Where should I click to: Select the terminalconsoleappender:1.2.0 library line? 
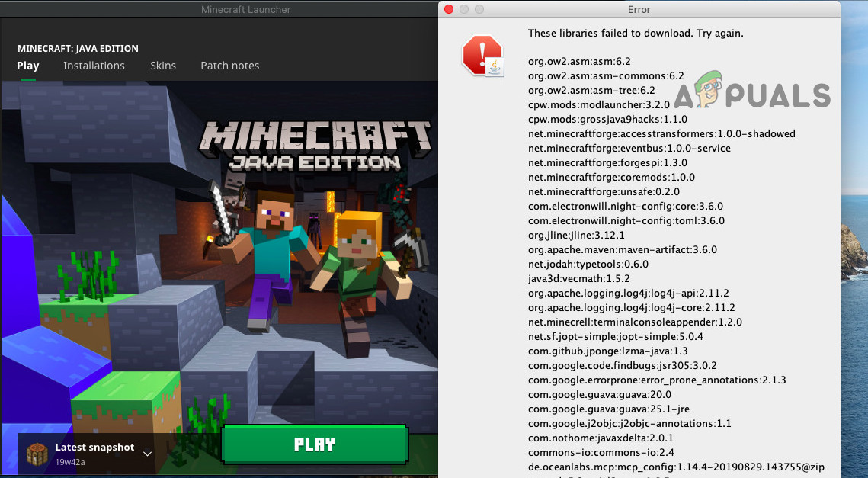pos(635,322)
